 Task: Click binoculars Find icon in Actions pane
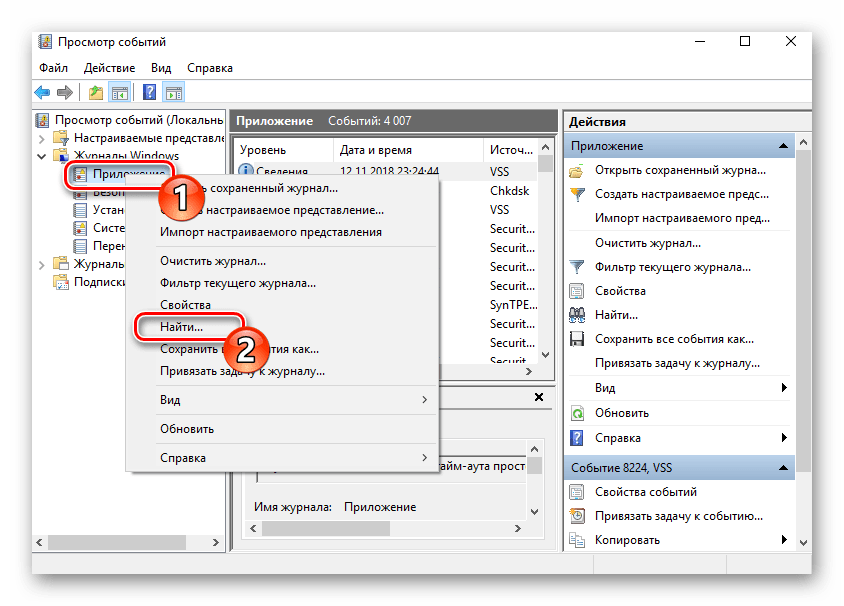[577, 315]
